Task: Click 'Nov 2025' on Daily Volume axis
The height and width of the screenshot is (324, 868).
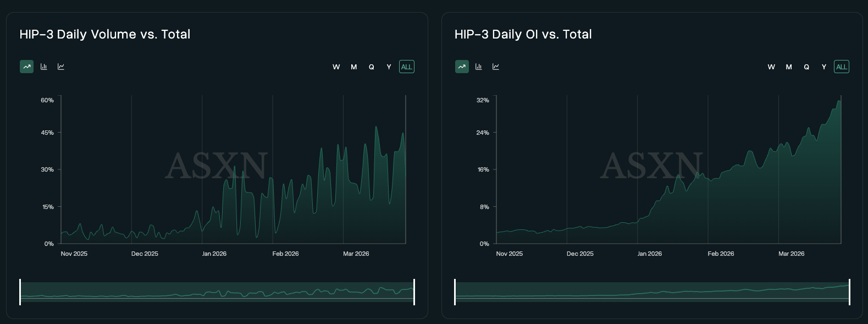Action: pos(74,254)
